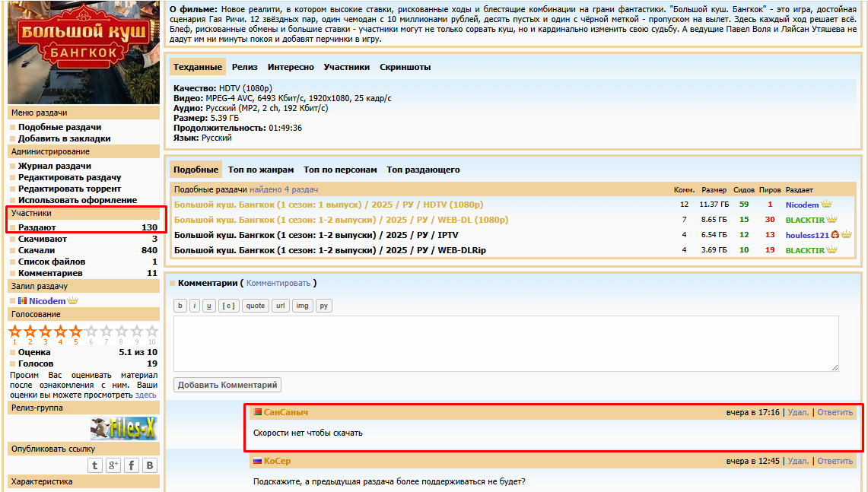The height and width of the screenshot is (492, 868).
Task: Click the bold 'b' formatting button
Action: pyautogui.click(x=180, y=306)
